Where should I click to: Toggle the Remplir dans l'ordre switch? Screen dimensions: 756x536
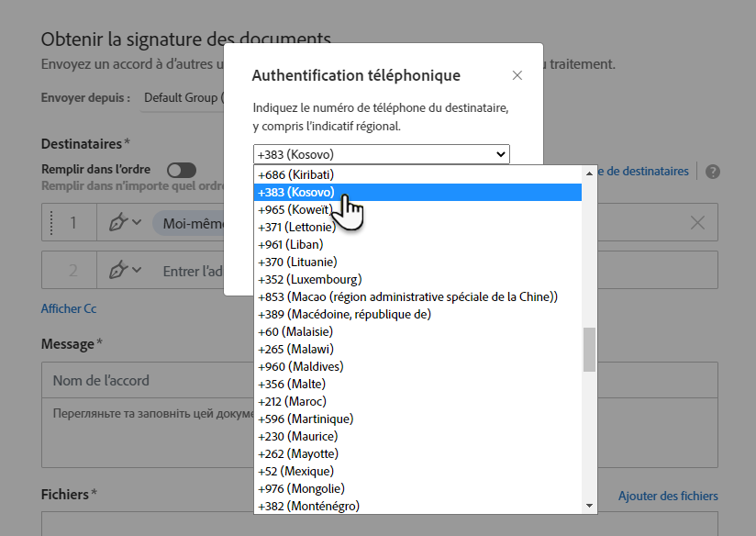[182, 170]
